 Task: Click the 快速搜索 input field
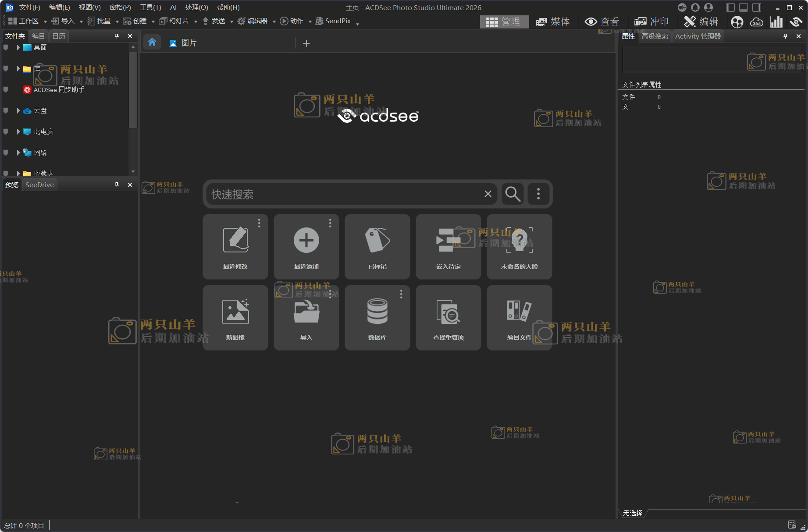[344, 194]
